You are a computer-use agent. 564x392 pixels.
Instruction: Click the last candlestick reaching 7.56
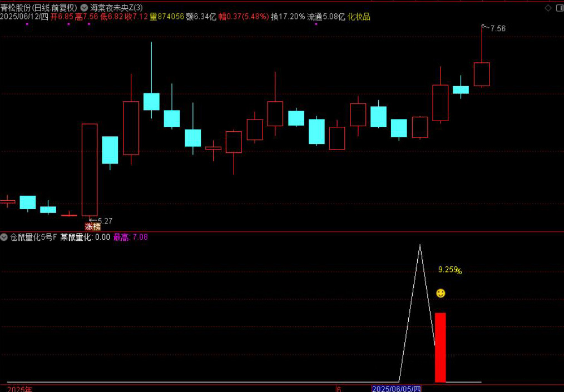tap(482, 74)
